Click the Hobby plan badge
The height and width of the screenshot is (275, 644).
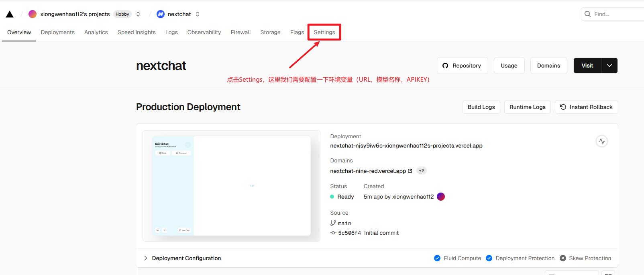(x=122, y=14)
